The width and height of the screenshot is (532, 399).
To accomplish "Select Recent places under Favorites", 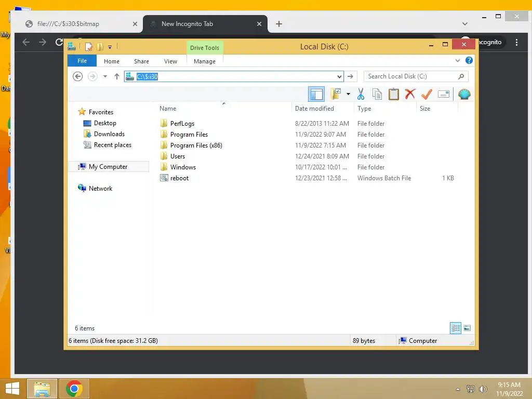I will (x=112, y=145).
